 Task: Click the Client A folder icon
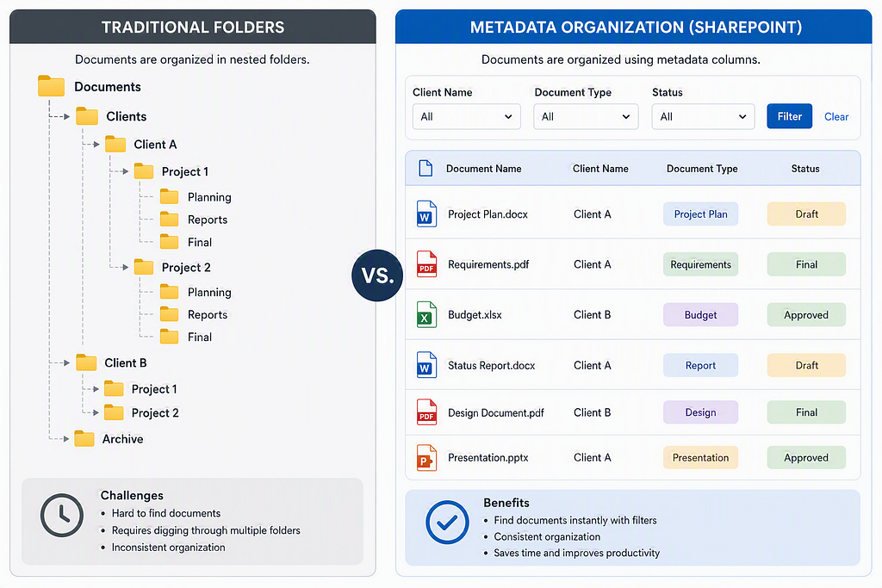(x=115, y=144)
